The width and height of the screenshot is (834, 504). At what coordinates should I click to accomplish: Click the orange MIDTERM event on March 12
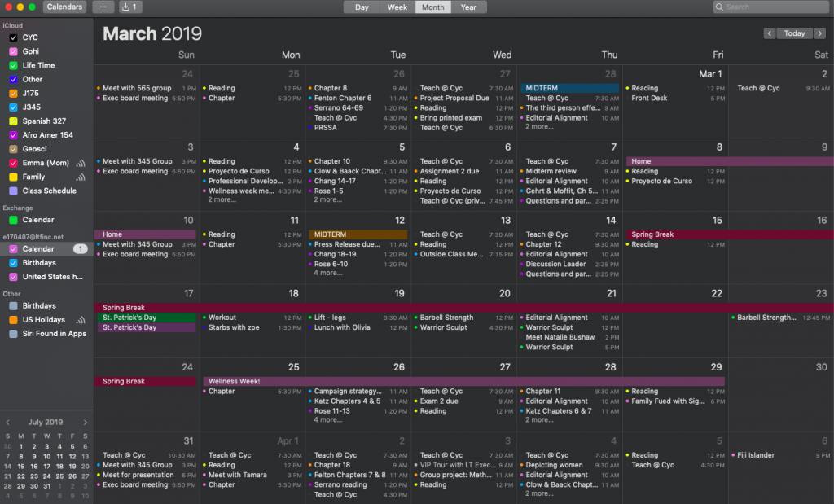coord(358,234)
